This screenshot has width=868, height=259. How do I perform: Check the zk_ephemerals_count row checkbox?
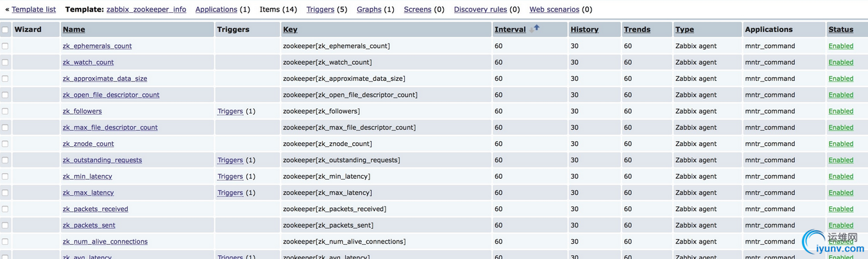point(5,46)
